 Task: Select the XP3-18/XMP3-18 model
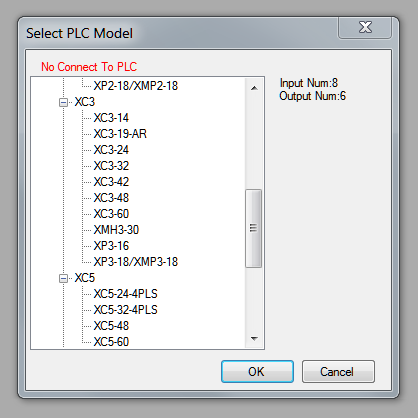[x=136, y=262]
